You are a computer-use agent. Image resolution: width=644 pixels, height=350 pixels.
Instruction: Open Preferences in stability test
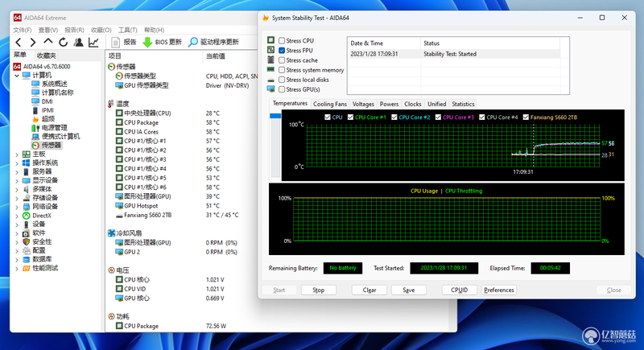click(498, 290)
